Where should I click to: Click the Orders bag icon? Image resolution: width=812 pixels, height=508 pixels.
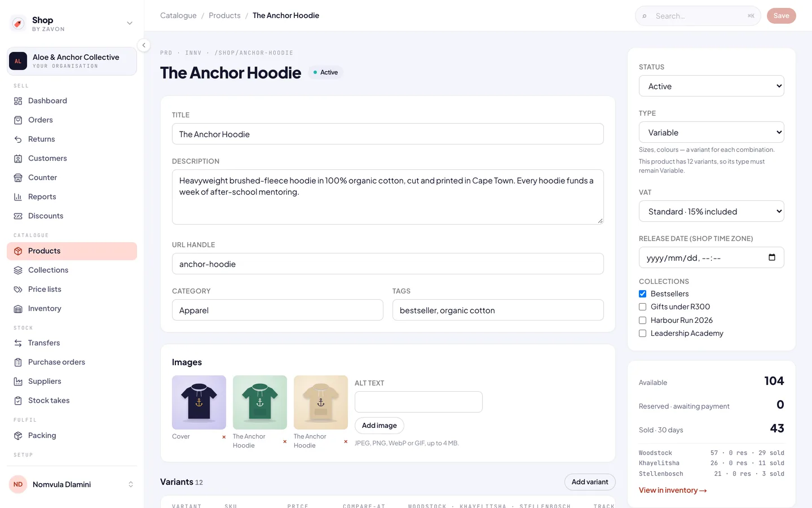tap(18, 120)
